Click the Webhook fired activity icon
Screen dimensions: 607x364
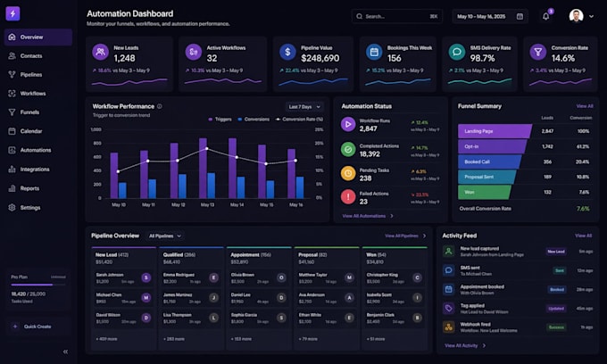tap(449, 327)
